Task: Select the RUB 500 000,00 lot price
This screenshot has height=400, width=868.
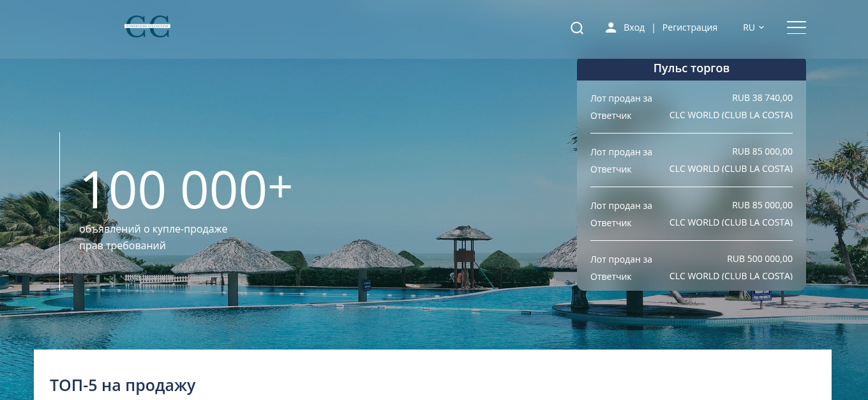Action: click(759, 259)
